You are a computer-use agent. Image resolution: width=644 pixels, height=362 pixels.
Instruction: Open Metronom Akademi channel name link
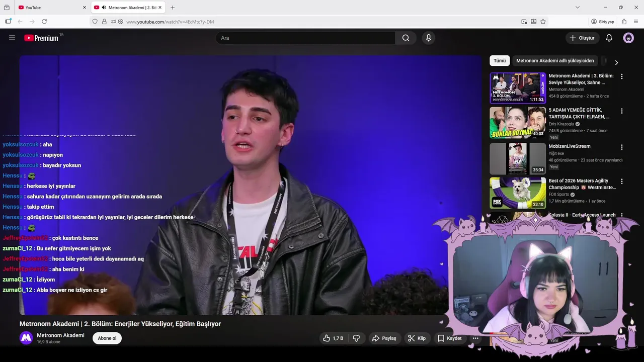(x=60, y=335)
